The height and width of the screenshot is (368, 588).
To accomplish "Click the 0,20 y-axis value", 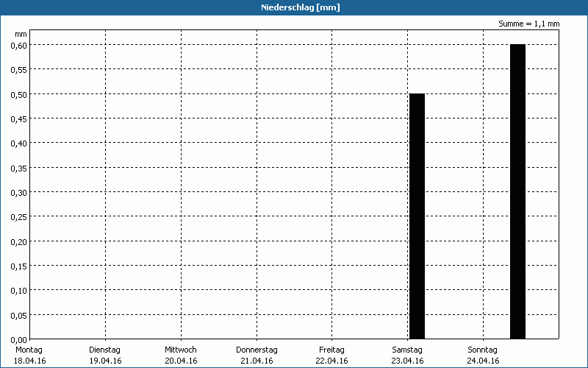I will 19,242.
